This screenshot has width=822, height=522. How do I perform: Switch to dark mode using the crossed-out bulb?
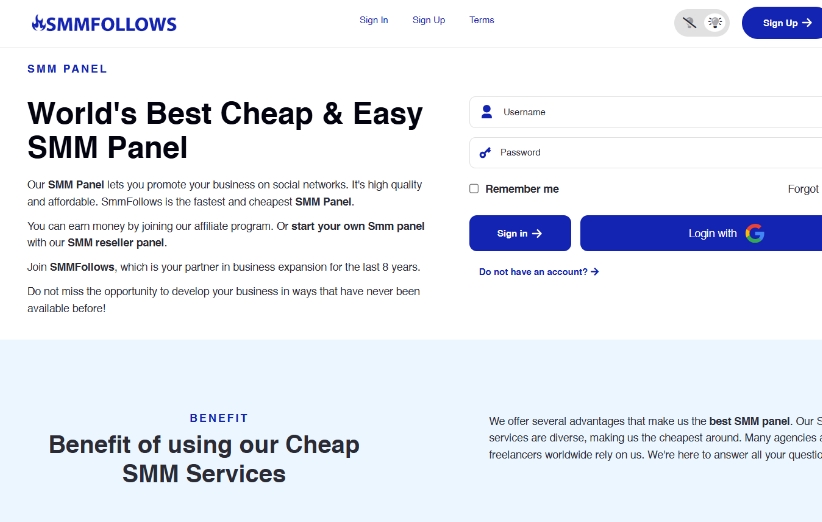689,22
